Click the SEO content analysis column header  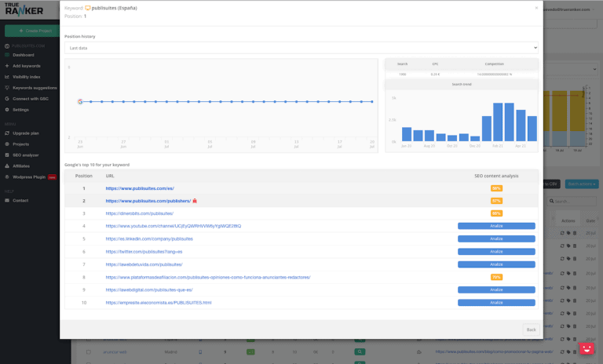click(x=496, y=176)
